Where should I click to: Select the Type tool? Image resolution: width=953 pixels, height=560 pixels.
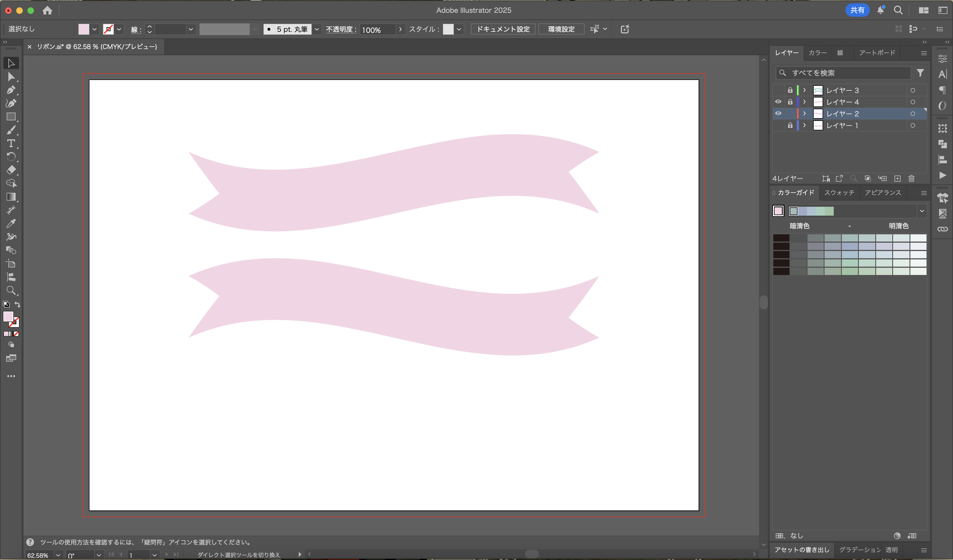pyautogui.click(x=11, y=143)
